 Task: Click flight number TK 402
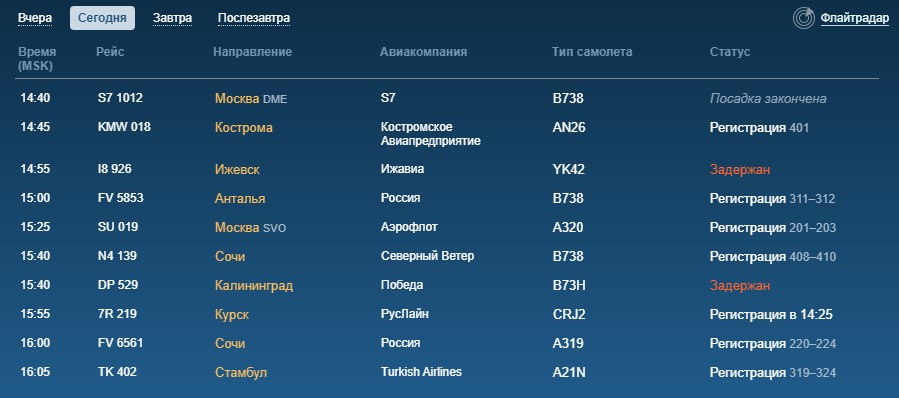click(117, 372)
